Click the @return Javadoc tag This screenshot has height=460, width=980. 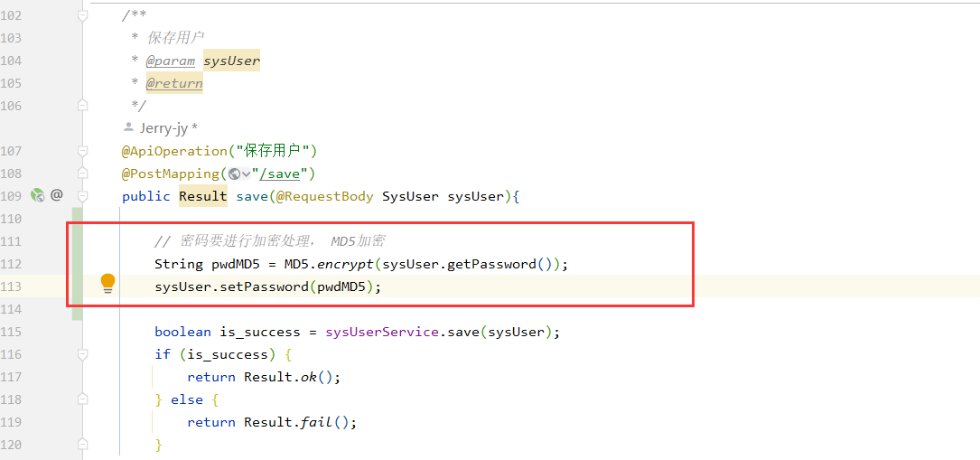174,83
